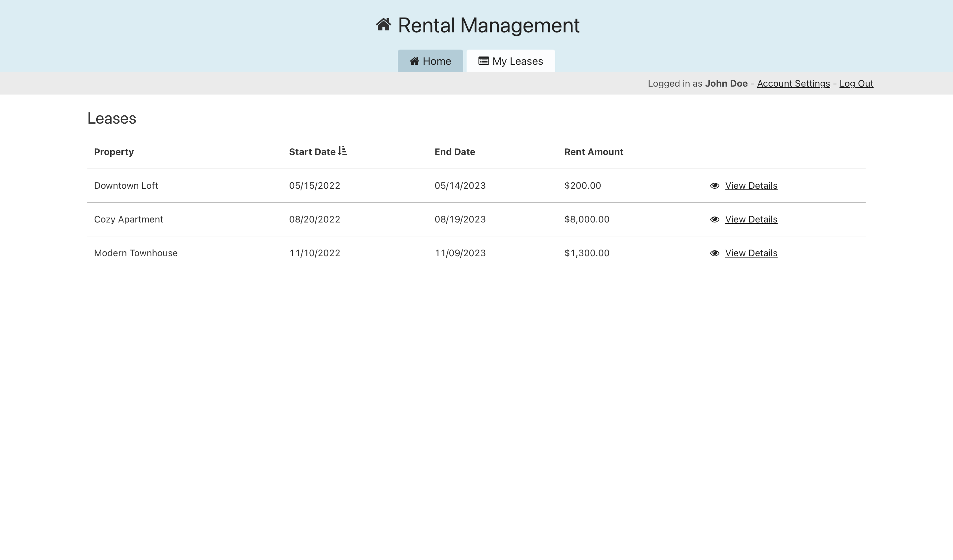Sort leases by Start Date header
This screenshot has height=560, width=953.
click(x=312, y=152)
